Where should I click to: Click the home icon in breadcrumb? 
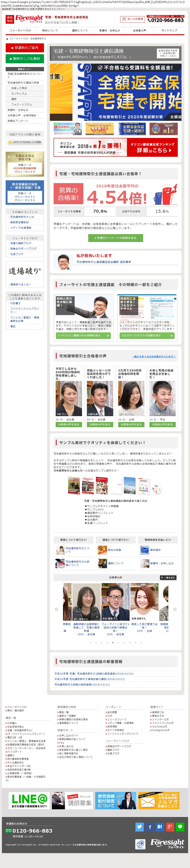click(7, 39)
